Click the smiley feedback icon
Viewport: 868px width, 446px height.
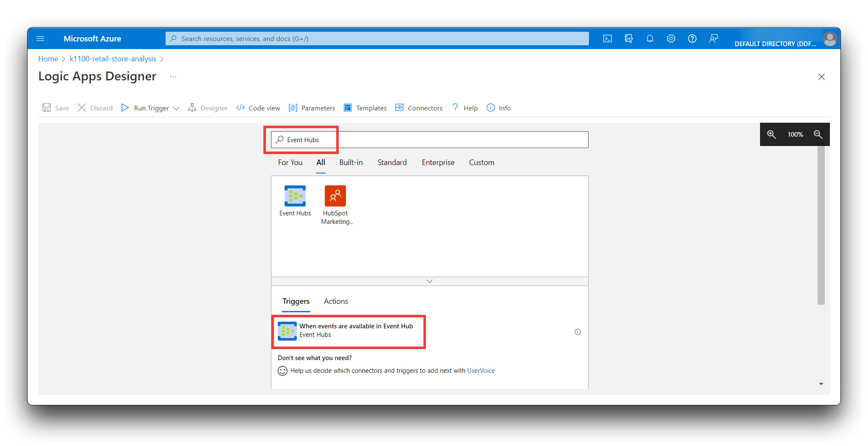click(x=282, y=371)
